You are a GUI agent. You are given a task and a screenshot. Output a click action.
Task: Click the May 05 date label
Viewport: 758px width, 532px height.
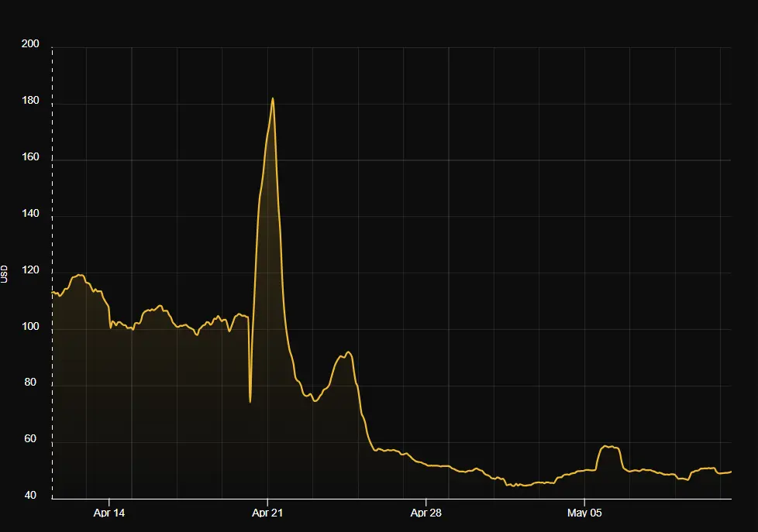tap(584, 513)
